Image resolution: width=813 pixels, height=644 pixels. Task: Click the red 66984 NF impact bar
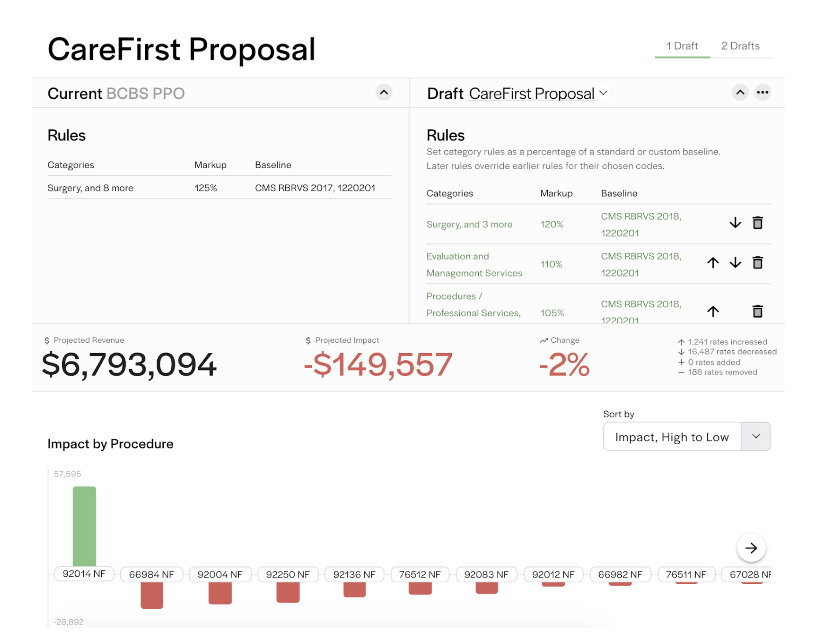pos(152,595)
